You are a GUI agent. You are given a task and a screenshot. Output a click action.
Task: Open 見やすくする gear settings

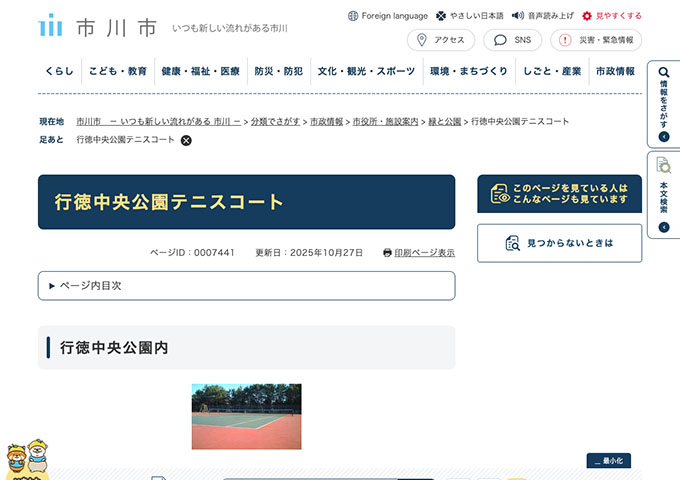(x=612, y=16)
